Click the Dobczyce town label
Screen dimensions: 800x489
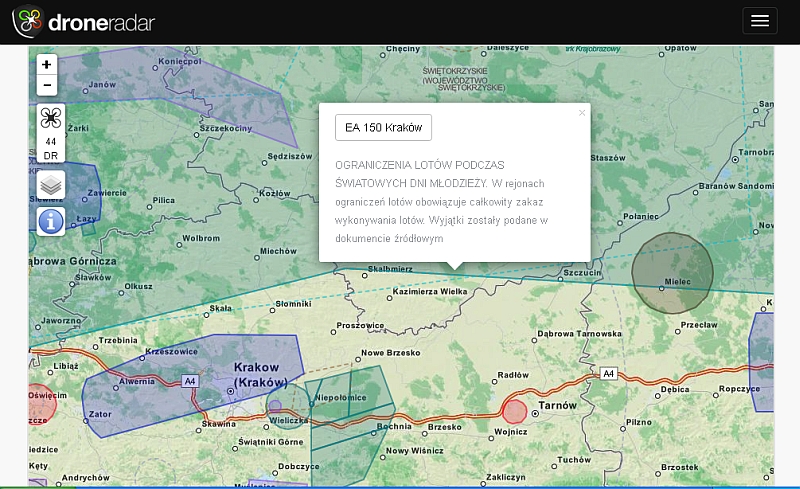[x=298, y=467]
